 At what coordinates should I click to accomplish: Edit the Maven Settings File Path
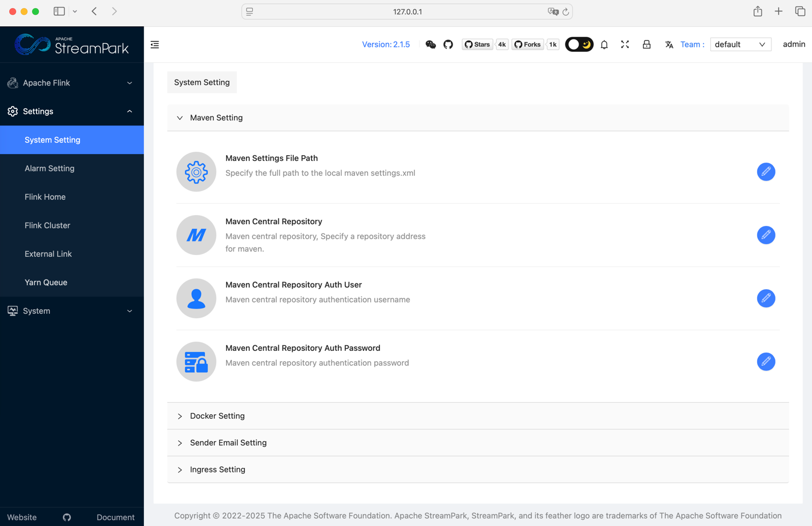[766, 172]
